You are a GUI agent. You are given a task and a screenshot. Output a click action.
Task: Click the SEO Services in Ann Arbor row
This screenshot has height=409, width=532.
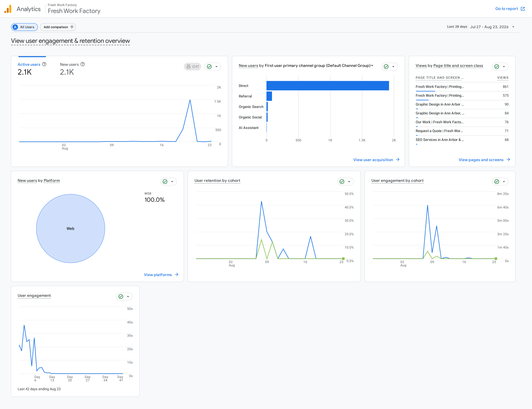pyautogui.click(x=462, y=140)
